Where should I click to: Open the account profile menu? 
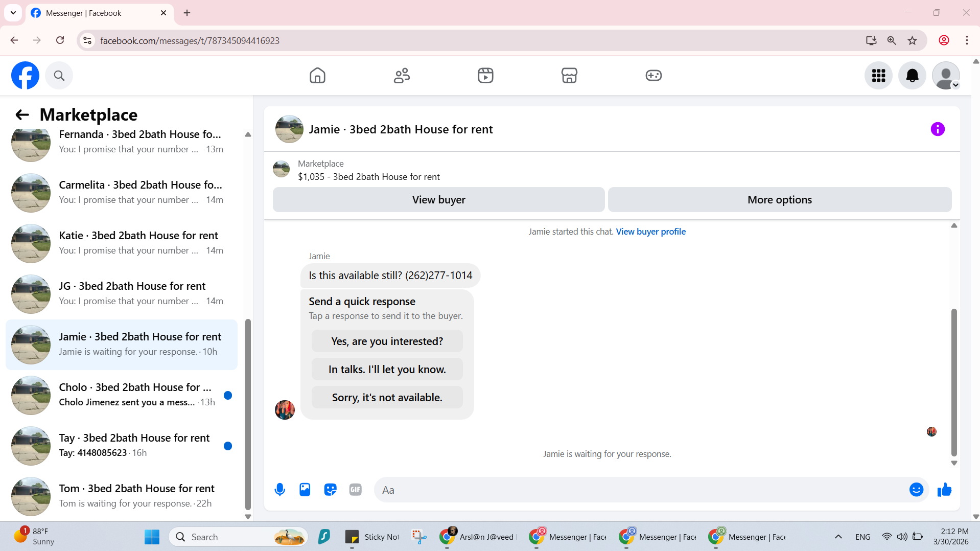click(x=946, y=76)
